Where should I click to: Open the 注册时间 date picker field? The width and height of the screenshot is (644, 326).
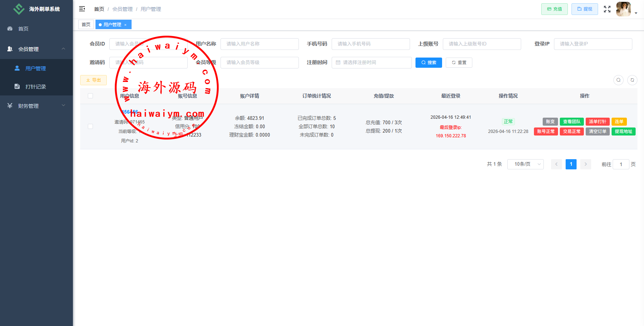(371, 63)
